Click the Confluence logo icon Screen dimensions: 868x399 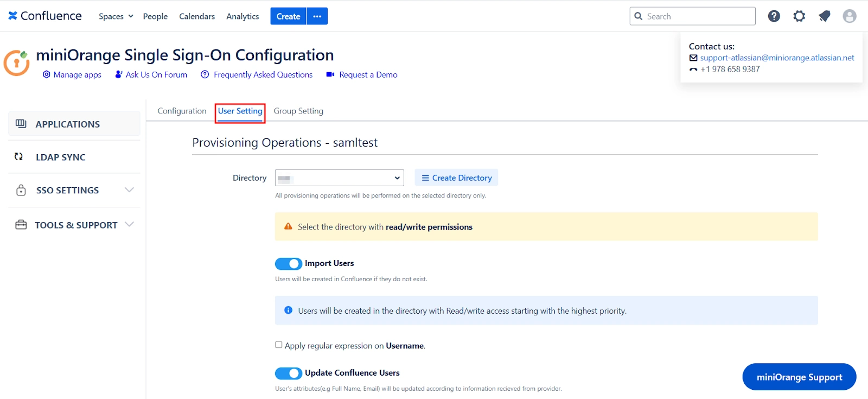tap(13, 16)
